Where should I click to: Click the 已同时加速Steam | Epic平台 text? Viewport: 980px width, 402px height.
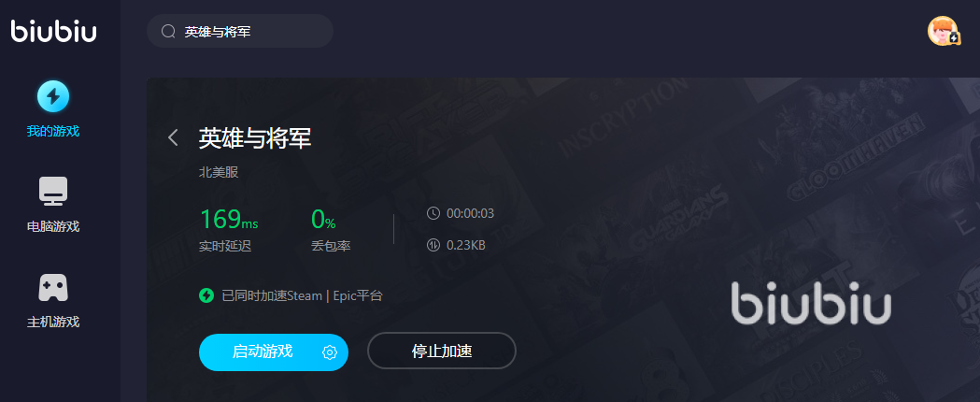coord(302,295)
